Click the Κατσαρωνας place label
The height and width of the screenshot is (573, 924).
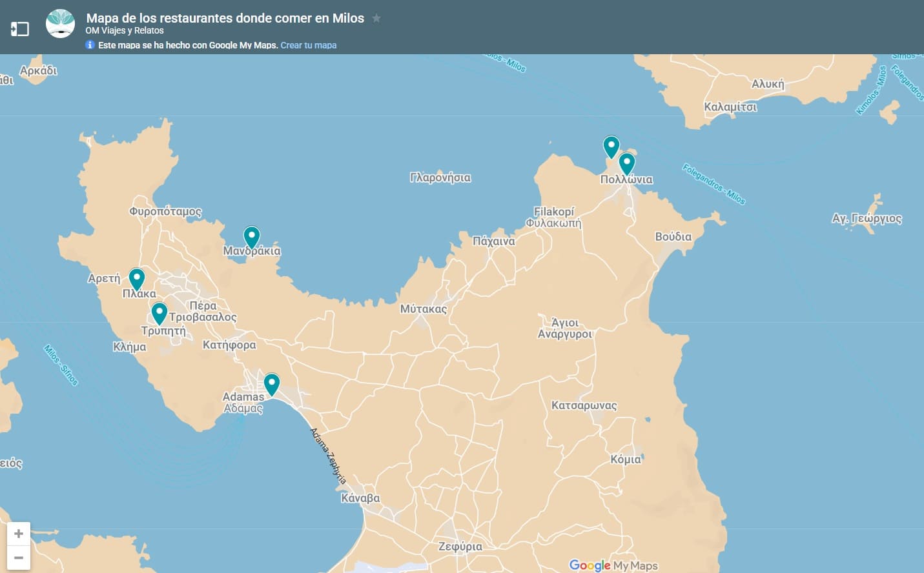click(584, 406)
